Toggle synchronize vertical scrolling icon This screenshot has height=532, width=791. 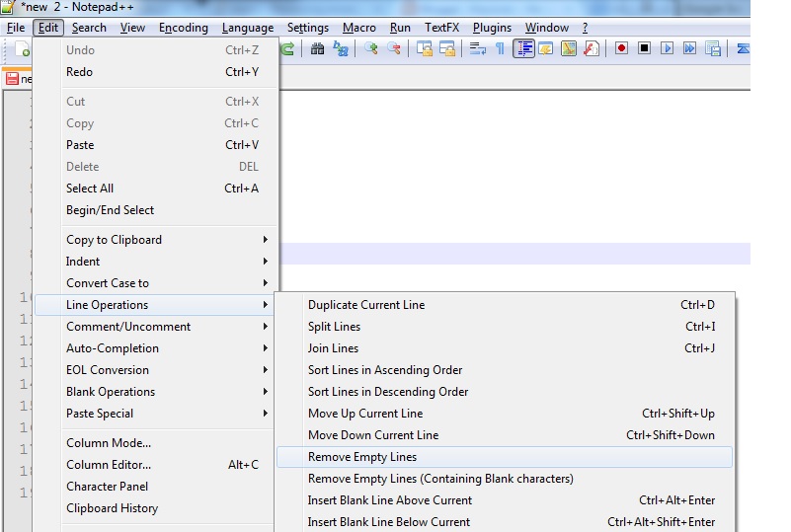425,49
